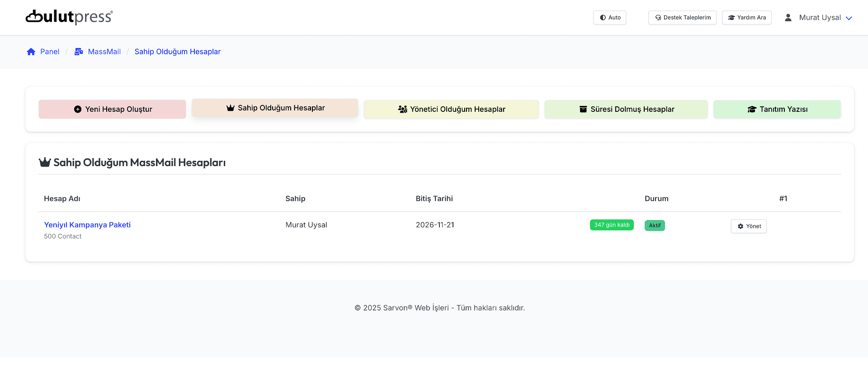Click the archive icon on Süresi Dolmuş Hesaplar
This screenshot has width=868, height=368.
(583, 109)
